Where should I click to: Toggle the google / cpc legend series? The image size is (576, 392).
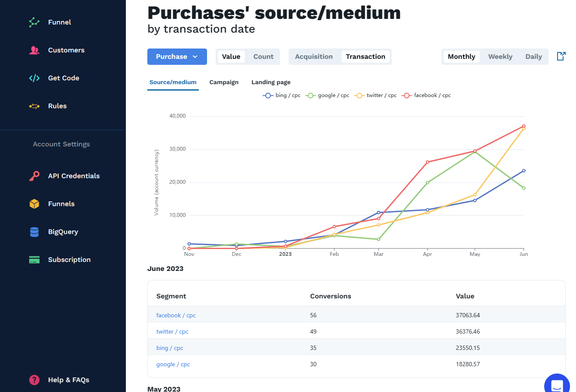coord(327,95)
